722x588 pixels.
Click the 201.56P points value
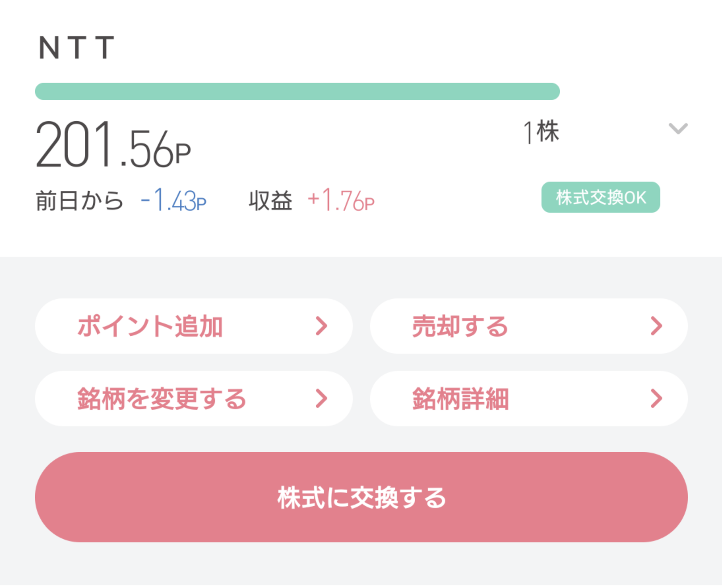click(x=113, y=145)
